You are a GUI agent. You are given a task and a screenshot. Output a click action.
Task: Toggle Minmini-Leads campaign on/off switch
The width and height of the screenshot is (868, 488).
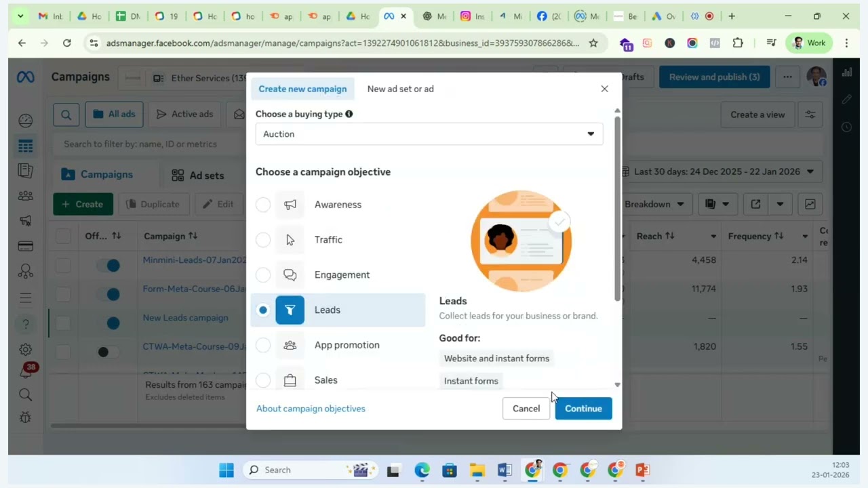click(x=108, y=265)
